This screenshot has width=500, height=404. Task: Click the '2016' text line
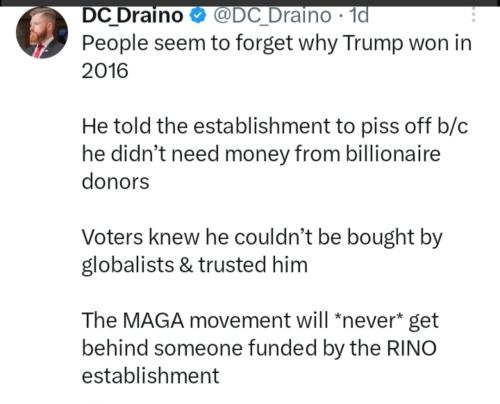click(x=105, y=71)
